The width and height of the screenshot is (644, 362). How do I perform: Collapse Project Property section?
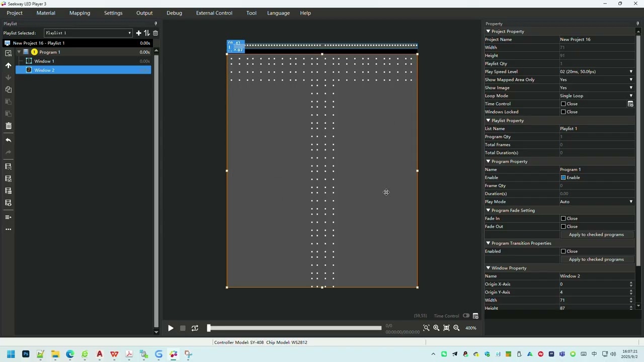(488, 31)
